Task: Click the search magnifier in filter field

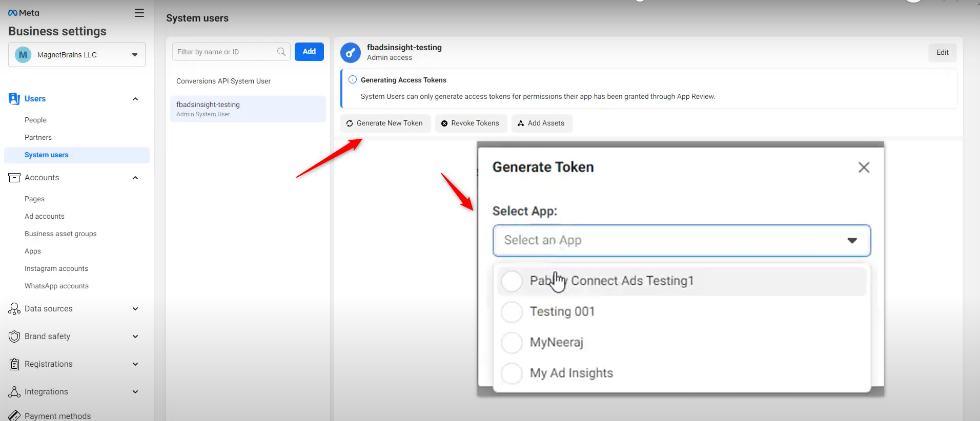Action: [x=281, y=52]
